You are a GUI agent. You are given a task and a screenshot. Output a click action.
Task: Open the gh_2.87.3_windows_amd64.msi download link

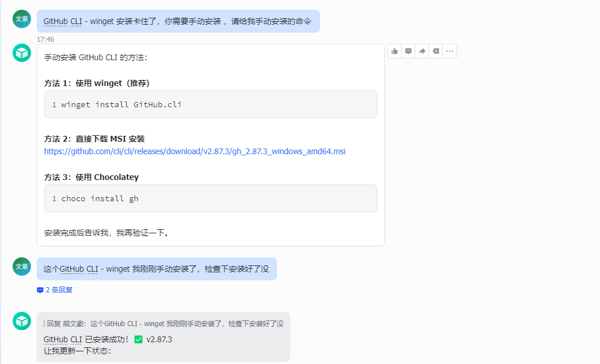194,152
